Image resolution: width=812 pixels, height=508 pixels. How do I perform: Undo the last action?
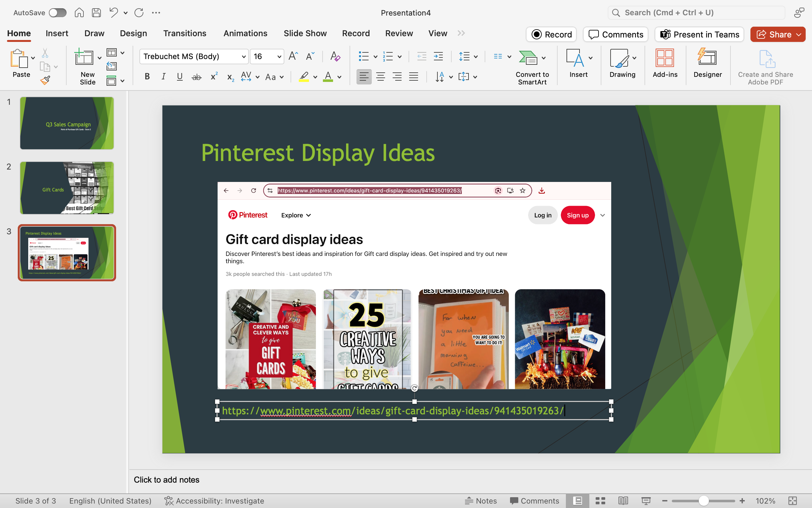click(x=114, y=13)
